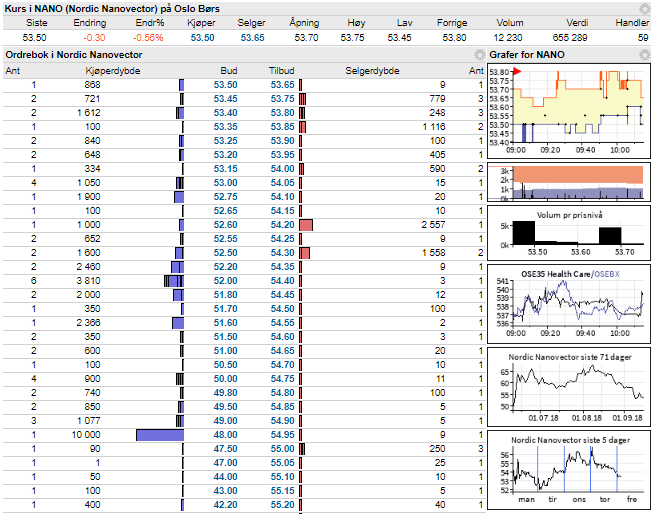Select the bid price 48.00
Screen dimensions: 654x514
pos(225,435)
